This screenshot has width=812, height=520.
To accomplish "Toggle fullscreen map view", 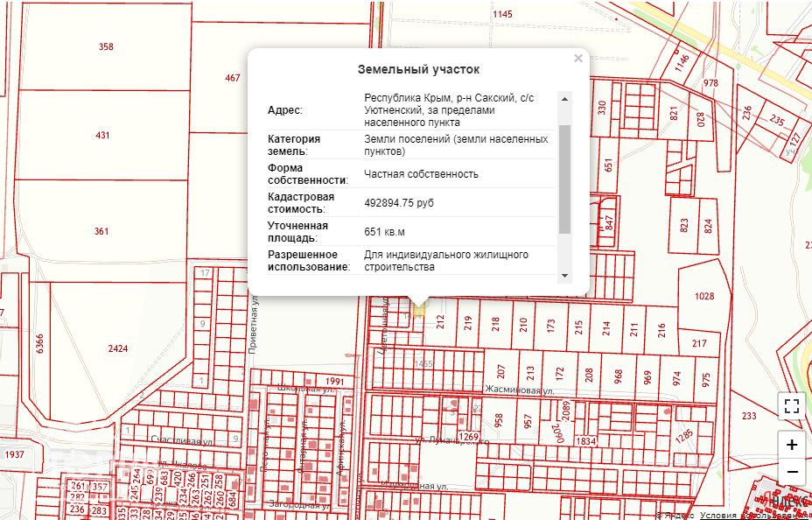I will (791, 405).
